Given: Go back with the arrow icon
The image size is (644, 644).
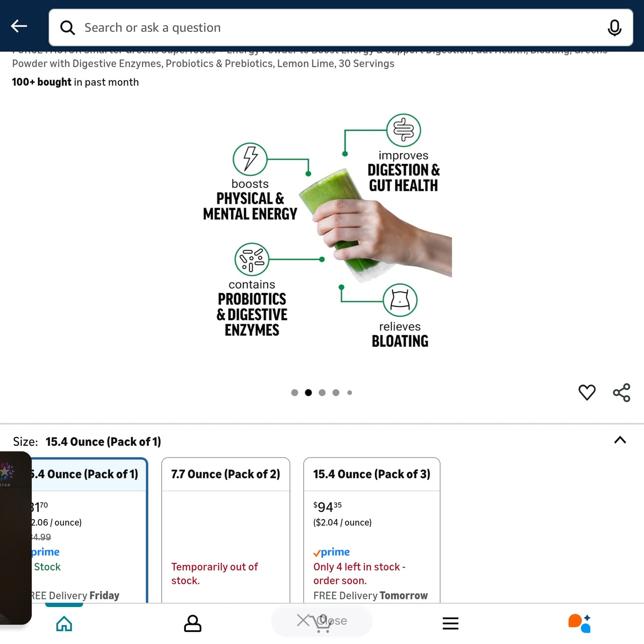Looking at the screenshot, I should coord(19,26).
